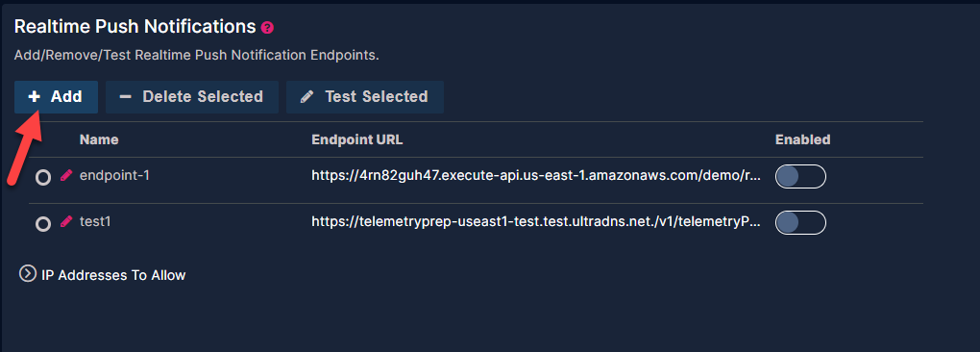Click the ultradns telemetryprep endpoint URL
This screenshot has width=980, height=352.
coord(536,222)
